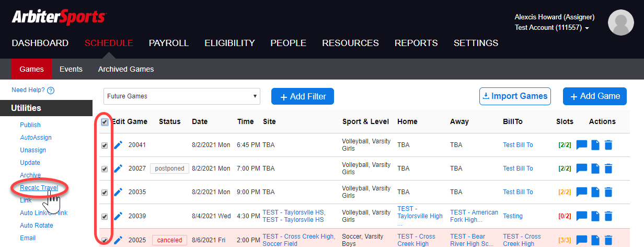Edit game 20041 with pencil icon
The width and height of the screenshot is (644, 247).
(118, 145)
